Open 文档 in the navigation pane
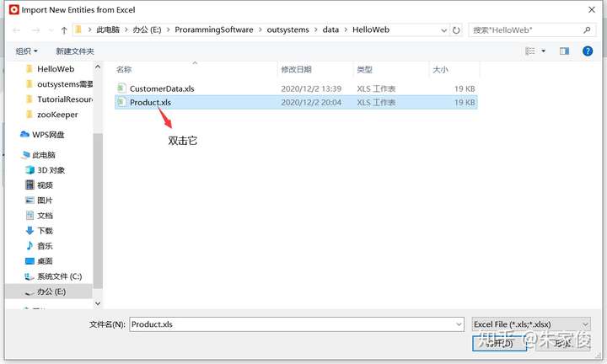 click(x=40, y=216)
